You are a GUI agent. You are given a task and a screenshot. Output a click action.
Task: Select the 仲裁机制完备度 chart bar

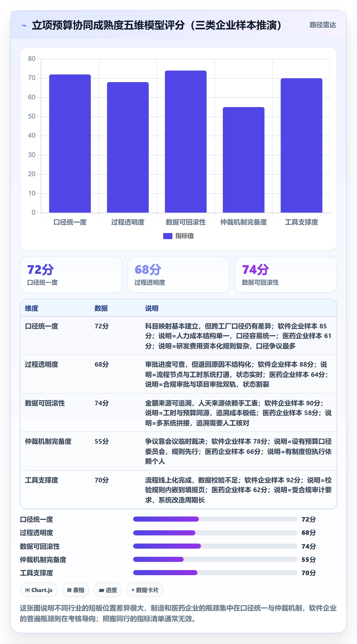244,160
